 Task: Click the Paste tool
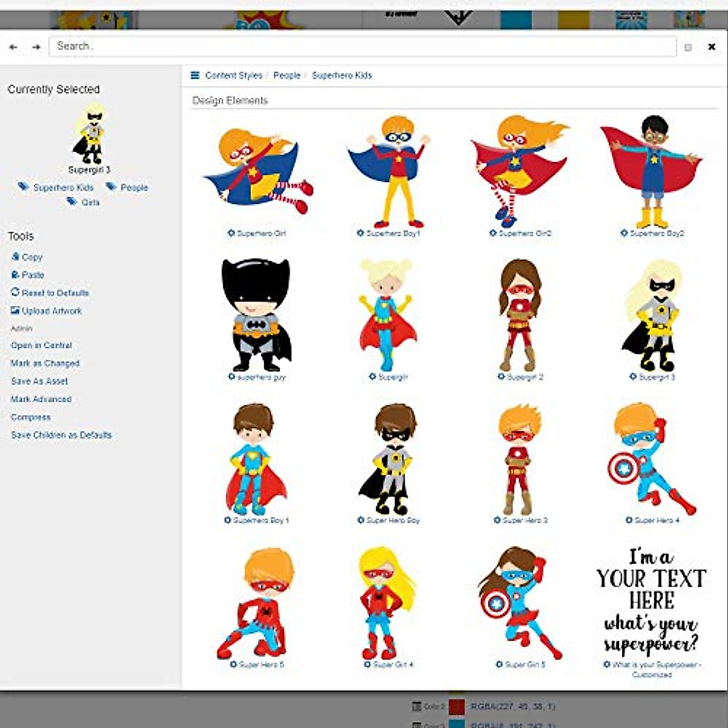(33, 275)
